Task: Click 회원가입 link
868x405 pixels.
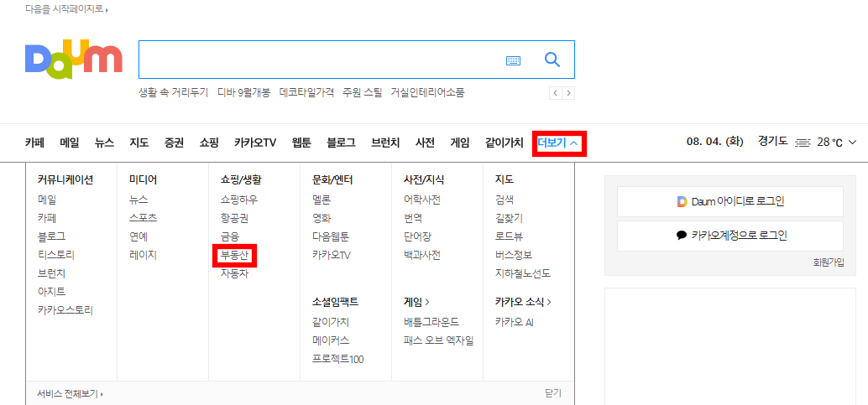Action: tap(829, 262)
